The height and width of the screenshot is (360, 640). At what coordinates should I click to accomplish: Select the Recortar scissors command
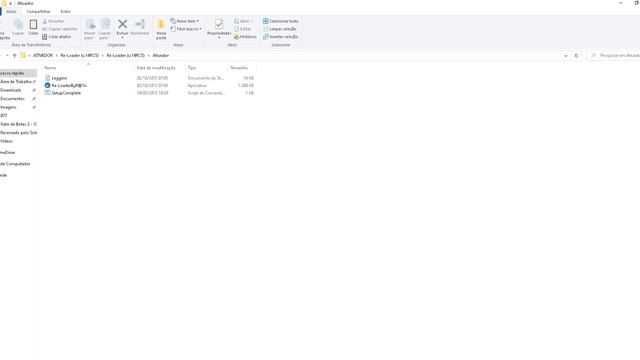pyautogui.click(x=53, y=21)
